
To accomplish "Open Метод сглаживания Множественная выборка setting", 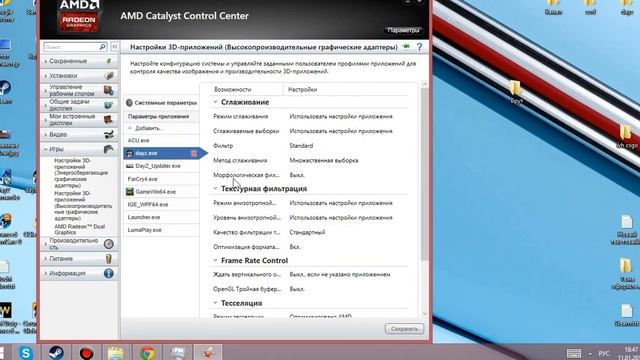I will pos(324,160).
